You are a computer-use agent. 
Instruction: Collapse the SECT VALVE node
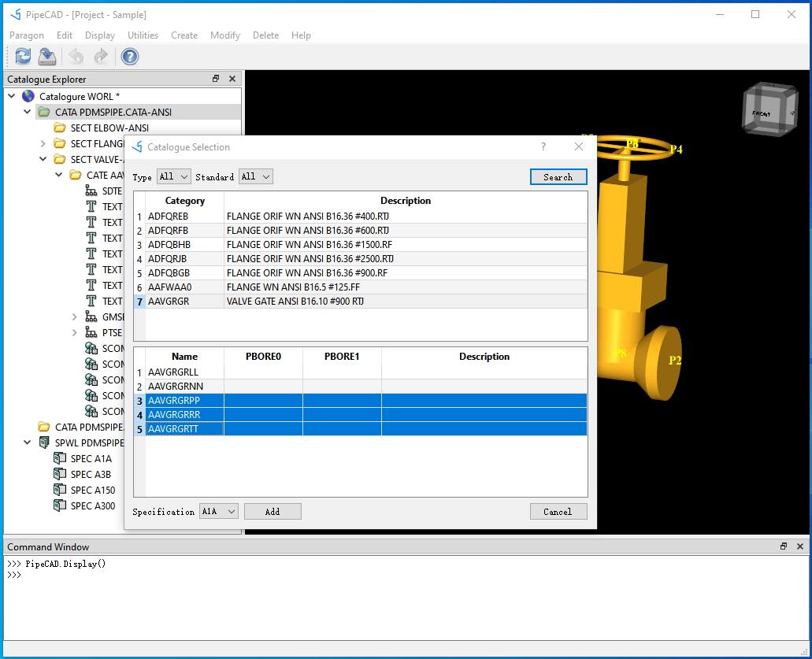point(43,159)
